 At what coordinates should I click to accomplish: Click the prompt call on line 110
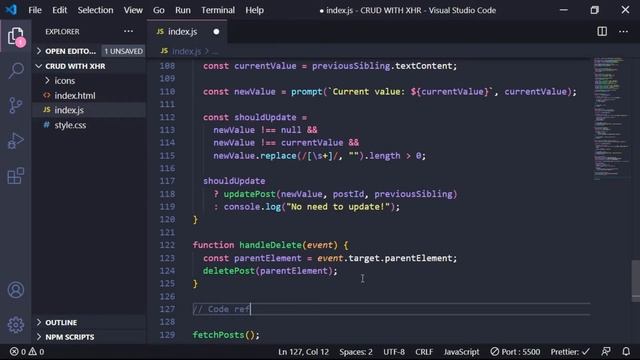coord(307,91)
